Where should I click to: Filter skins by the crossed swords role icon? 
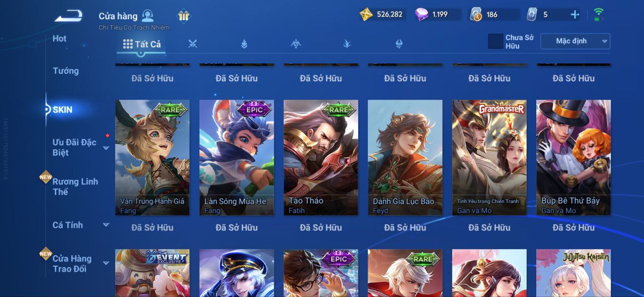tap(192, 44)
